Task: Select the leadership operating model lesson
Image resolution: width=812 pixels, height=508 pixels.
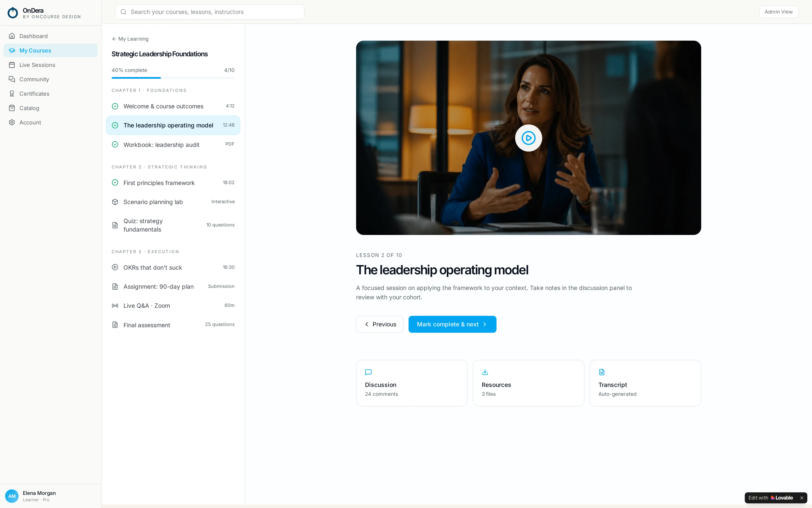Action: tap(173, 125)
